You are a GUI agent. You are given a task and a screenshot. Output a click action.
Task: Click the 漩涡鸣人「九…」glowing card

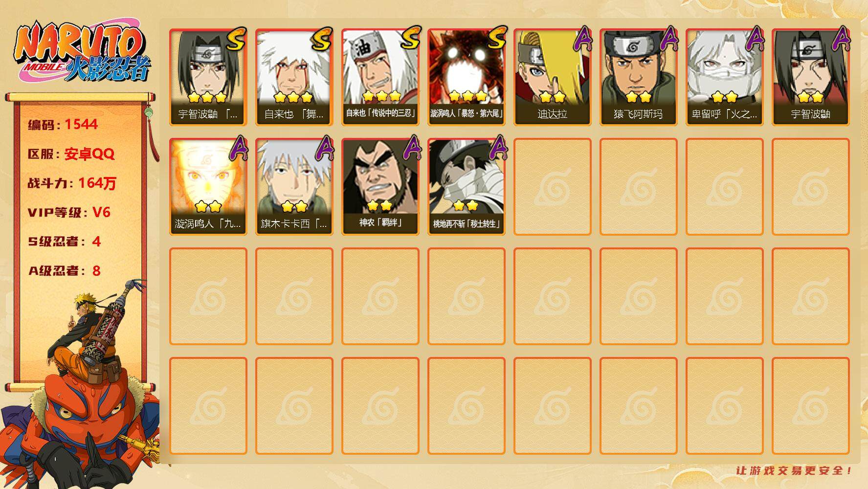(208, 187)
